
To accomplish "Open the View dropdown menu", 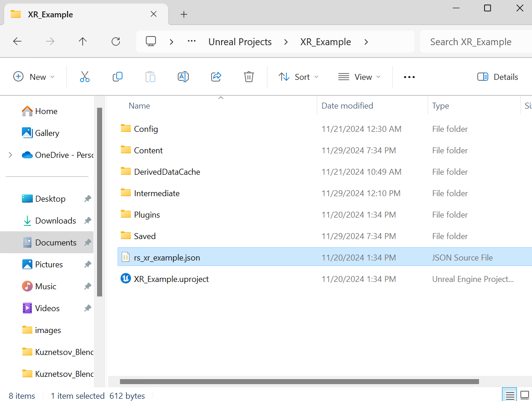I will pos(359,77).
